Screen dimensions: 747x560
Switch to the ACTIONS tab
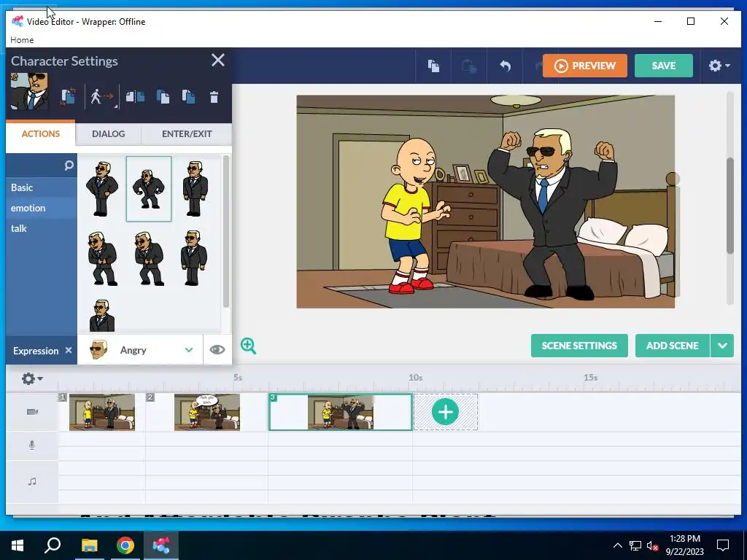click(41, 134)
